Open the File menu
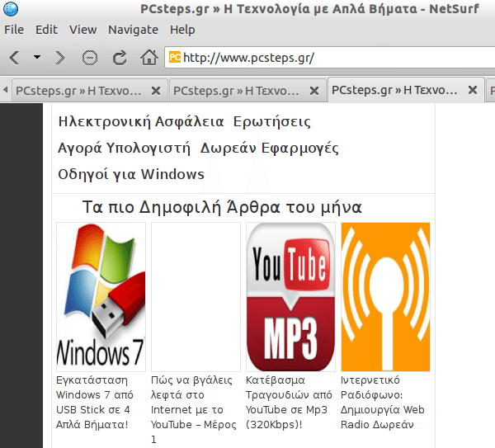 [14, 30]
